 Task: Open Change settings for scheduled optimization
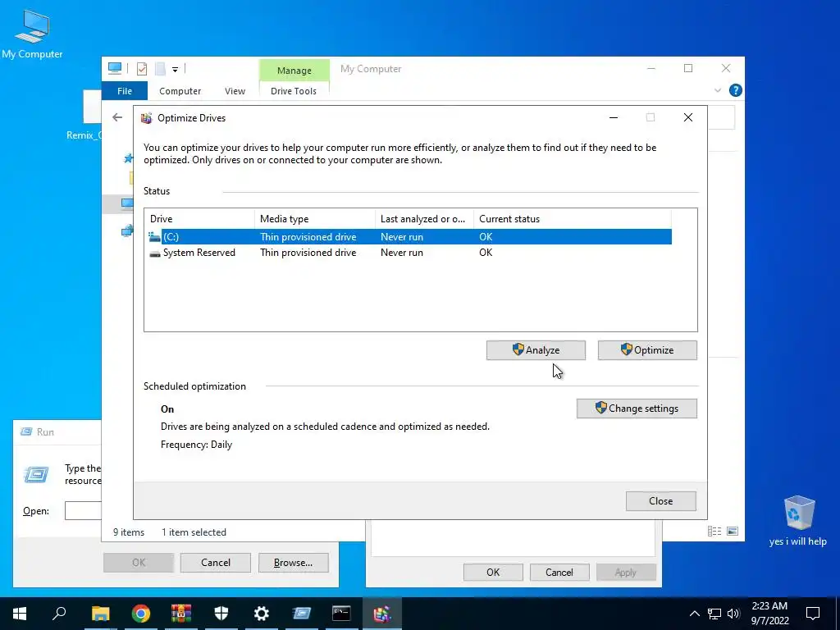[637, 409]
